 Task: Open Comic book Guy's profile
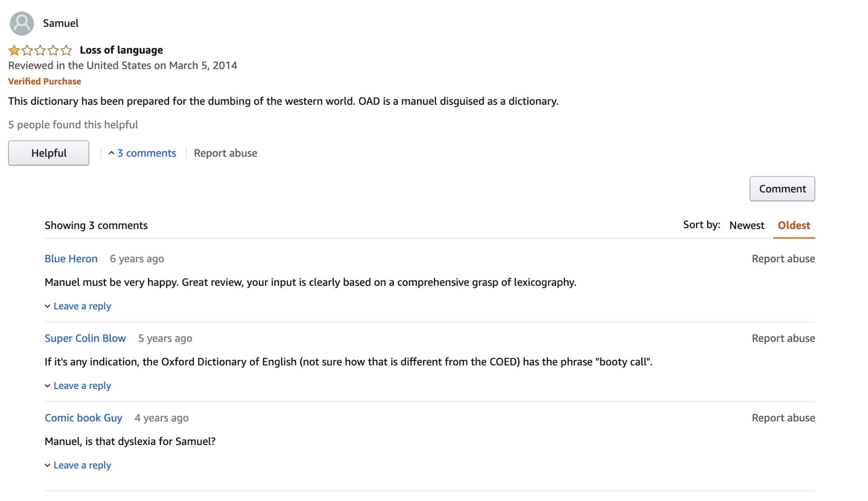click(83, 417)
